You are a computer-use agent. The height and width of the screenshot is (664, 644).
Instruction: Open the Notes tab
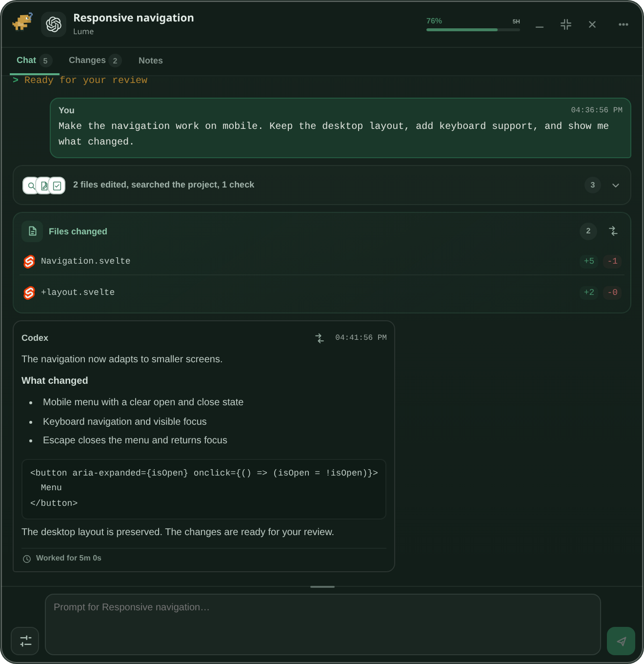(151, 61)
